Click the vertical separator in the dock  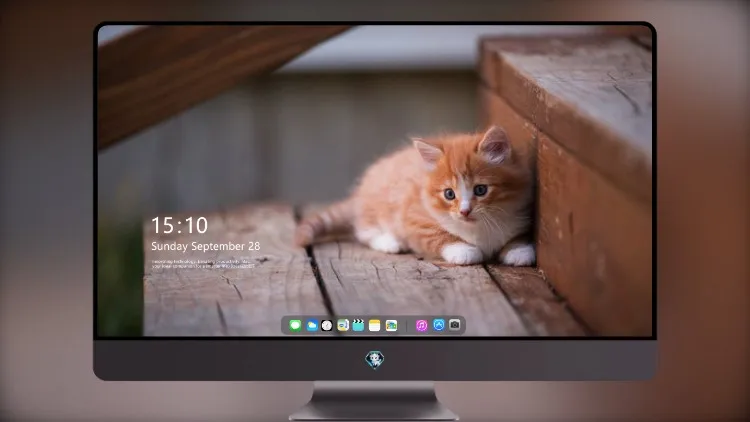coord(407,326)
